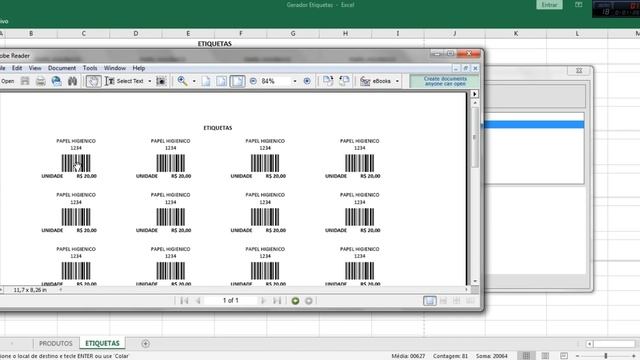This screenshot has height=360, width=640.
Task: Select the Snapshot tool camera icon
Action: (x=161, y=81)
